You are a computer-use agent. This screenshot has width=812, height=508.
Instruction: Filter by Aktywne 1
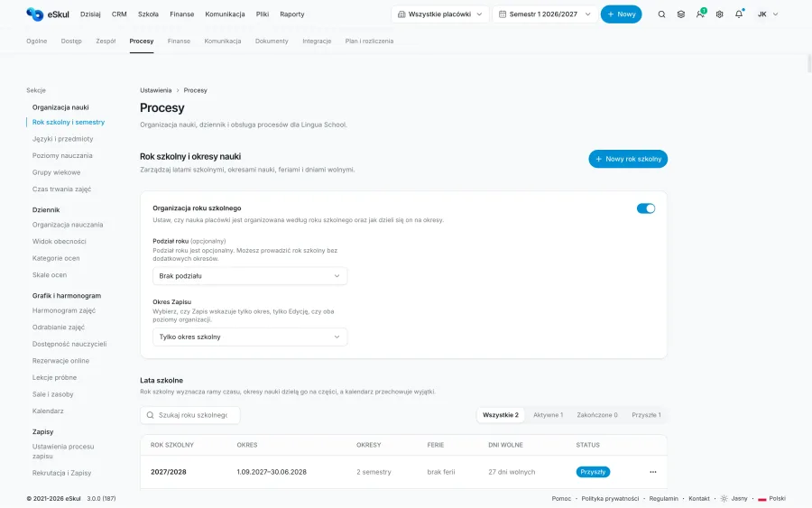pos(548,415)
